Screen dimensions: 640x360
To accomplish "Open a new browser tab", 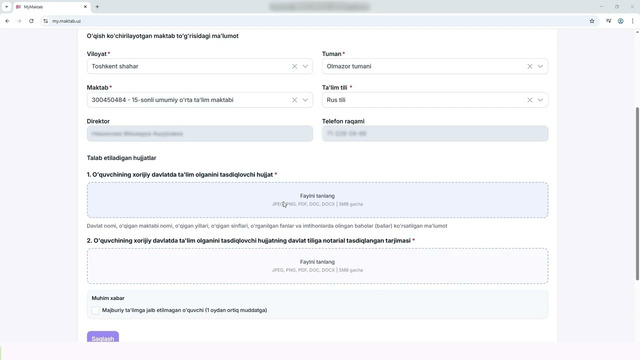I will (x=97, y=7).
